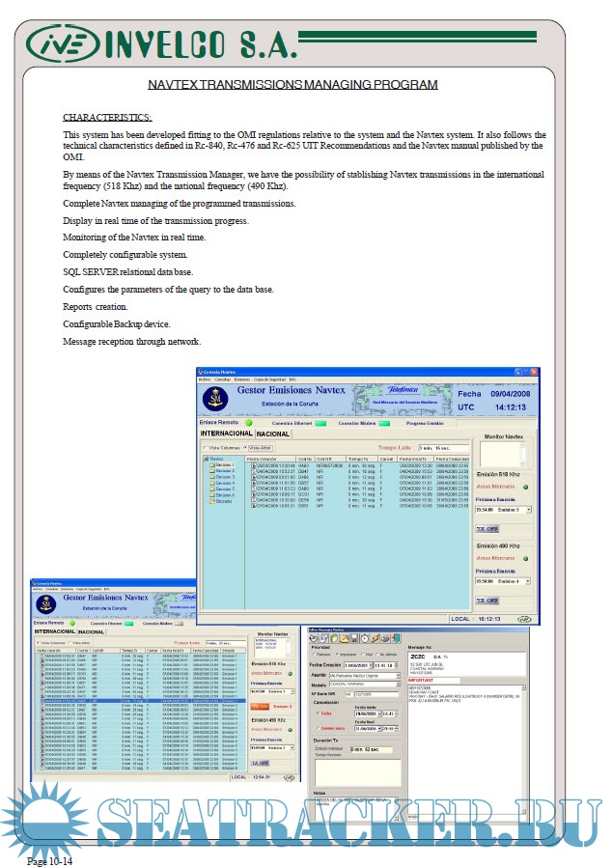Click the Borrador folder icon in the tree
Image resolution: width=612 pixels, height=868 pixels.
[x=212, y=501]
